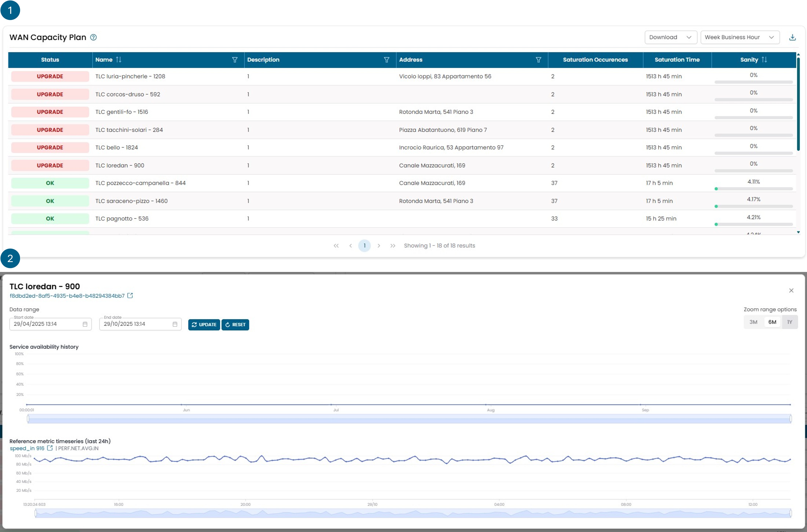Screen dimensions: 807x532
Task: Go to pagination page 1
Action: (364, 246)
